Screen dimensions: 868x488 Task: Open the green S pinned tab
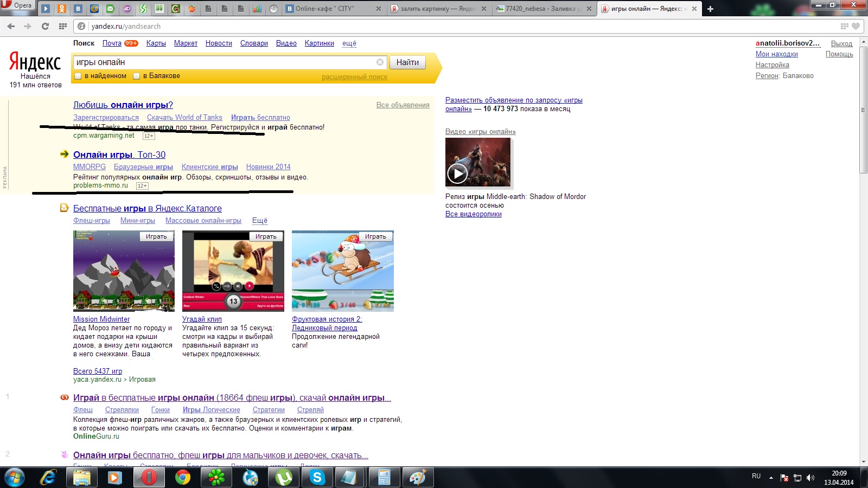[143, 9]
